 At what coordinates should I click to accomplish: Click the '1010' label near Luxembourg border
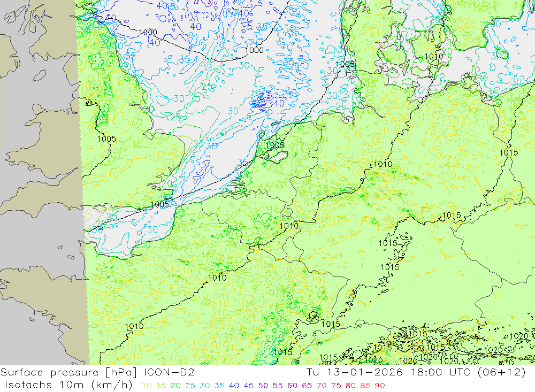[289, 226]
